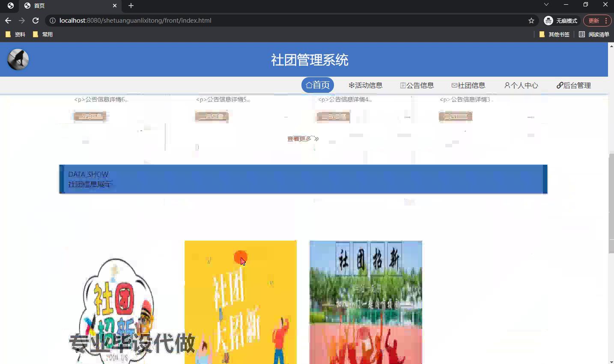Open the yellow 社团大招新 poster thumbnail
The image size is (614, 364).
[240, 302]
